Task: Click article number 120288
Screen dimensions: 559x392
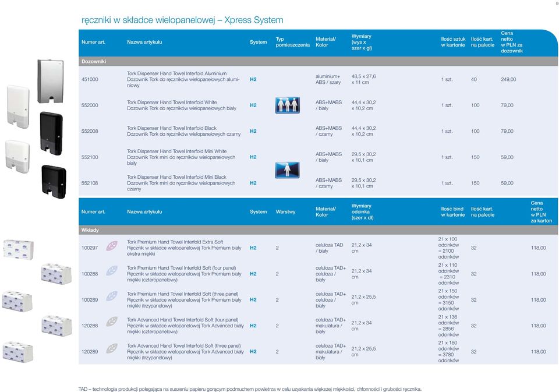Action: (x=90, y=326)
